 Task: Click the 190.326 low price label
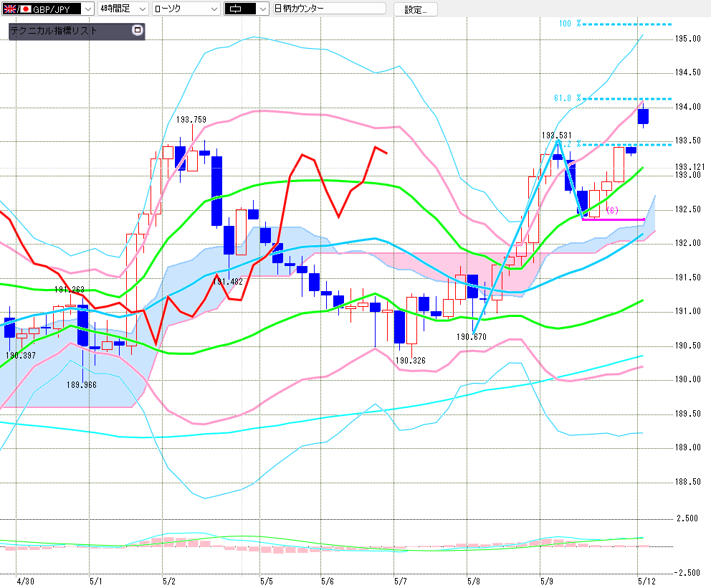click(411, 360)
